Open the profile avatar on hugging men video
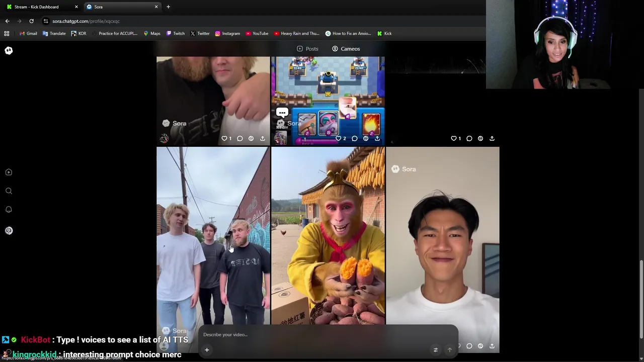Image resolution: width=644 pixels, height=362 pixels. click(164, 138)
